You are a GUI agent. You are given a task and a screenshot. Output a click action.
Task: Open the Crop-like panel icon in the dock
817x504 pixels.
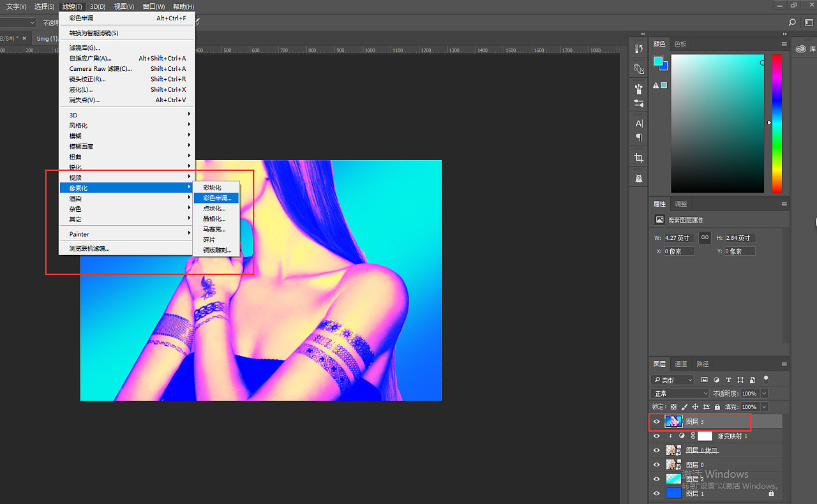pyautogui.click(x=639, y=158)
